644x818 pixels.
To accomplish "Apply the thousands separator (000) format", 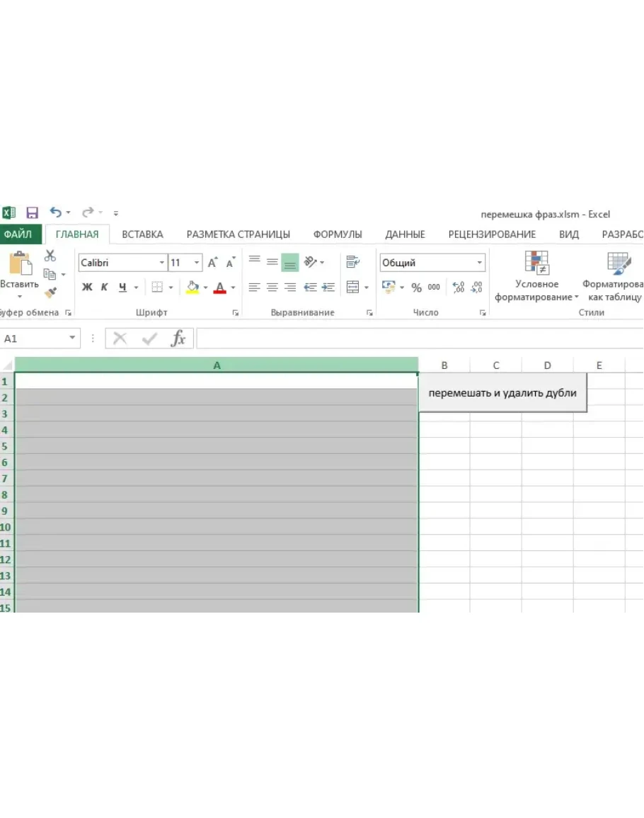I will tap(434, 287).
